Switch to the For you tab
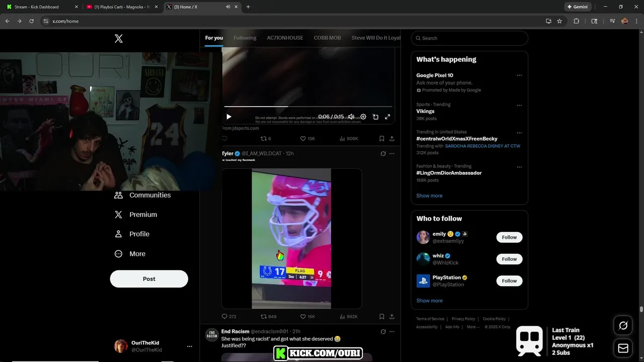Screen dimensions: 644x362 [214, 38]
